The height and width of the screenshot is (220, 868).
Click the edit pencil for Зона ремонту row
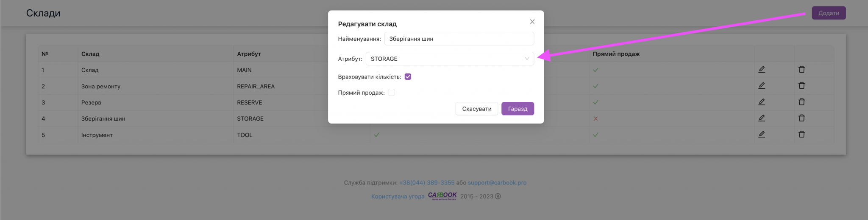point(762,85)
